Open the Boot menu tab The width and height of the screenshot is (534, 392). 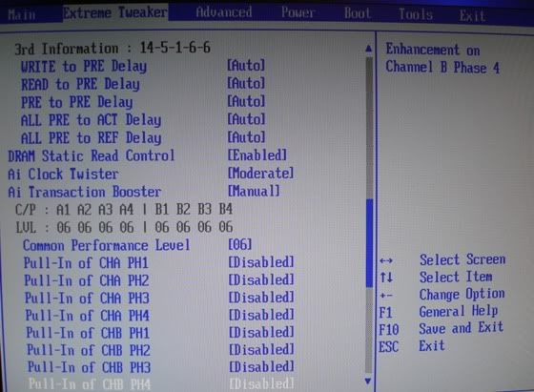[x=358, y=13]
